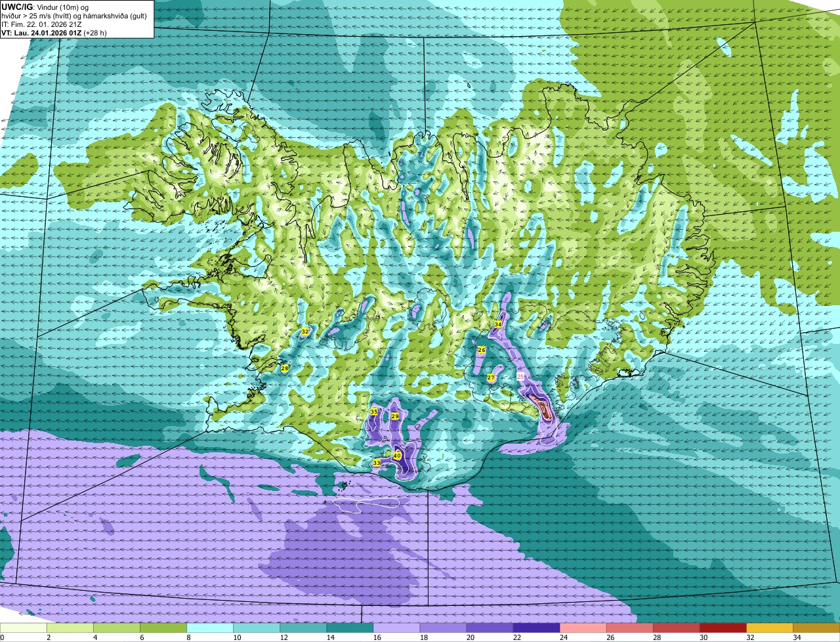Screen dimensions: 840x642
Task: Select the above-34 m/s ochre legend swatch
Action: point(816,628)
